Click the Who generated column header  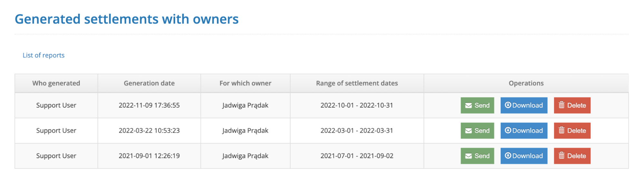point(56,83)
